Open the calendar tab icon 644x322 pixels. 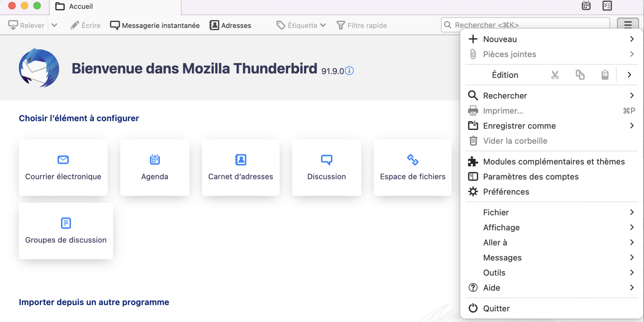[586, 6]
